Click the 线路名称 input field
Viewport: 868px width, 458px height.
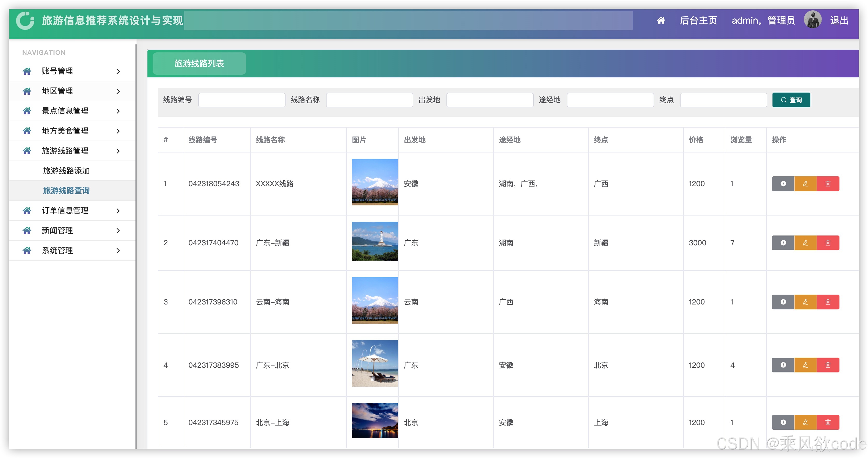pos(369,100)
